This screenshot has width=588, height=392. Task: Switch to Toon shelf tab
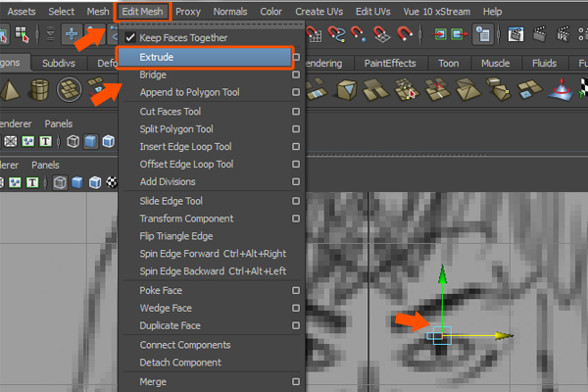click(x=449, y=63)
